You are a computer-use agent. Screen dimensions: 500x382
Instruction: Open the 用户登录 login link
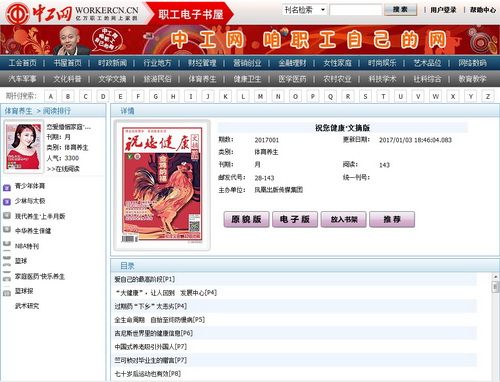(x=443, y=10)
